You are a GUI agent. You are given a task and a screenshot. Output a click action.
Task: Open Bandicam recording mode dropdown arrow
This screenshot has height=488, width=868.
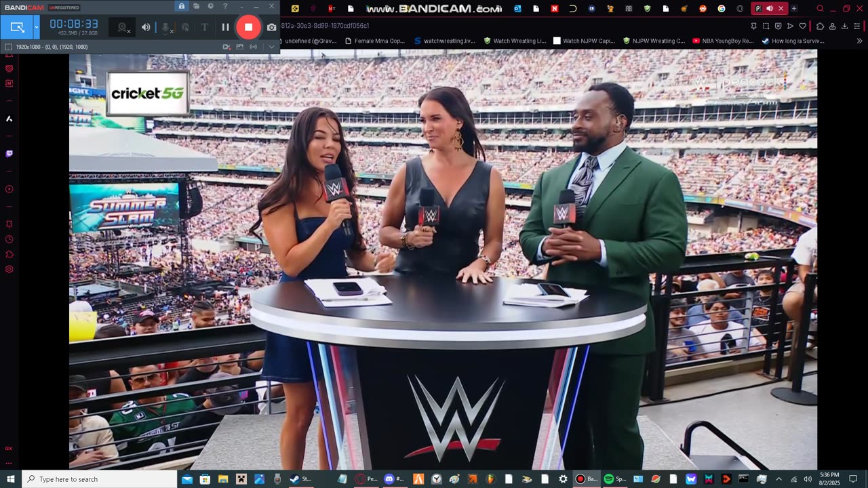(37, 27)
